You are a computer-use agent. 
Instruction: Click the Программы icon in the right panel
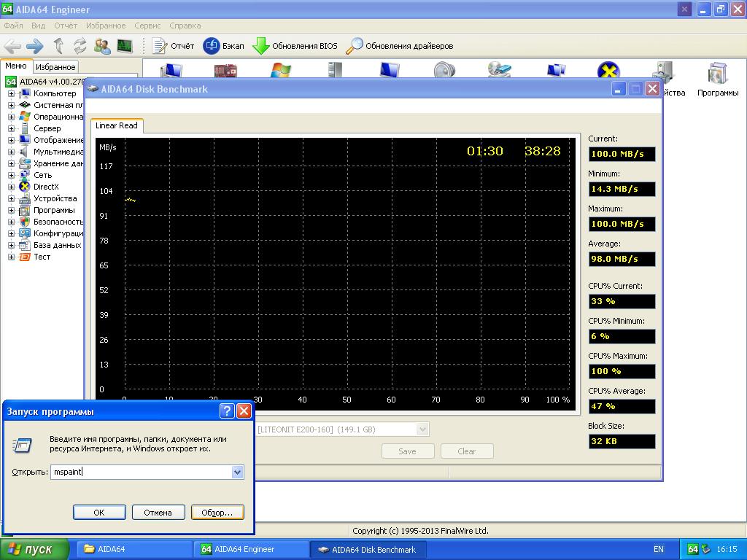click(717, 74)
